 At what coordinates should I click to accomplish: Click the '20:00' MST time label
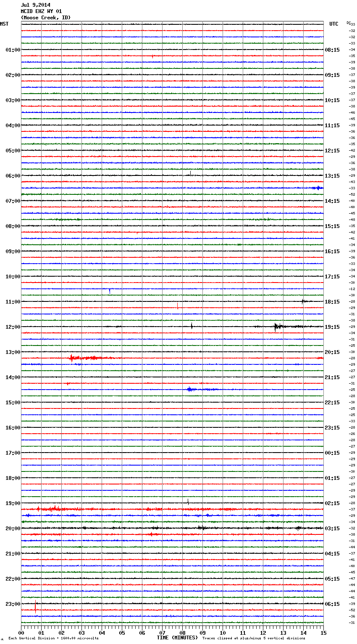(13, 529)
